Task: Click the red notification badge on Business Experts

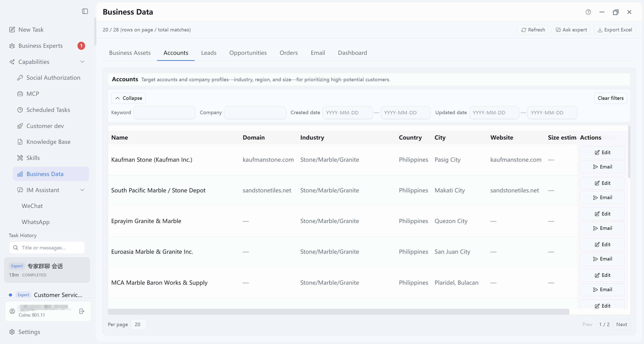Action: point(81,46)
